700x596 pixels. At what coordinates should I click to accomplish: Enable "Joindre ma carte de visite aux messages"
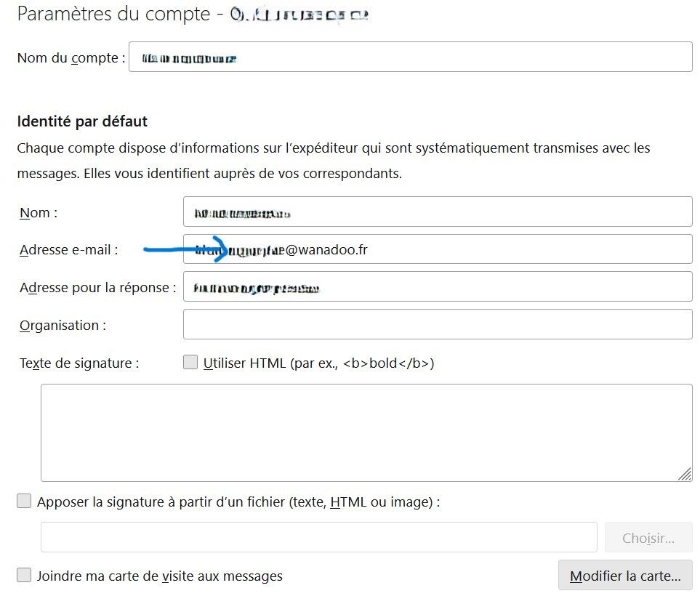(x=23, y=574)
